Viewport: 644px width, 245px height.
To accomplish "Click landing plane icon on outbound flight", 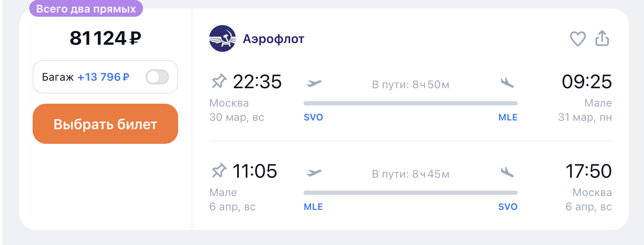I will pos(507,83).
